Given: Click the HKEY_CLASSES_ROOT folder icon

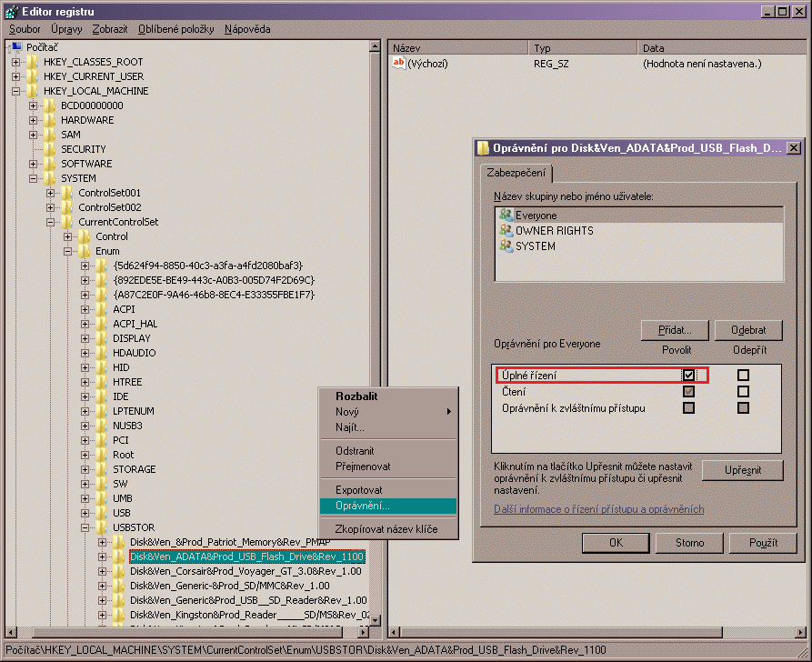Looking at the screenshot, I should click(x=34, y=62).
